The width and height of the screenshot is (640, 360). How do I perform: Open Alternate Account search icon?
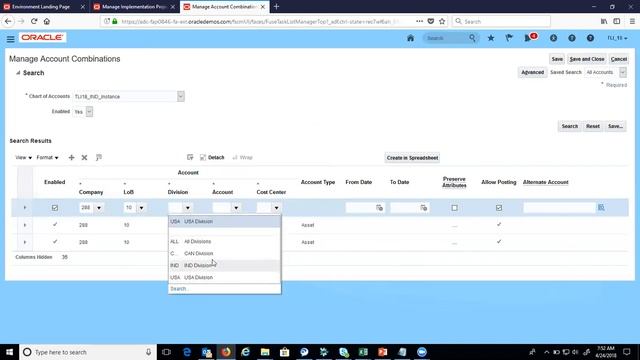click(601, 208)
